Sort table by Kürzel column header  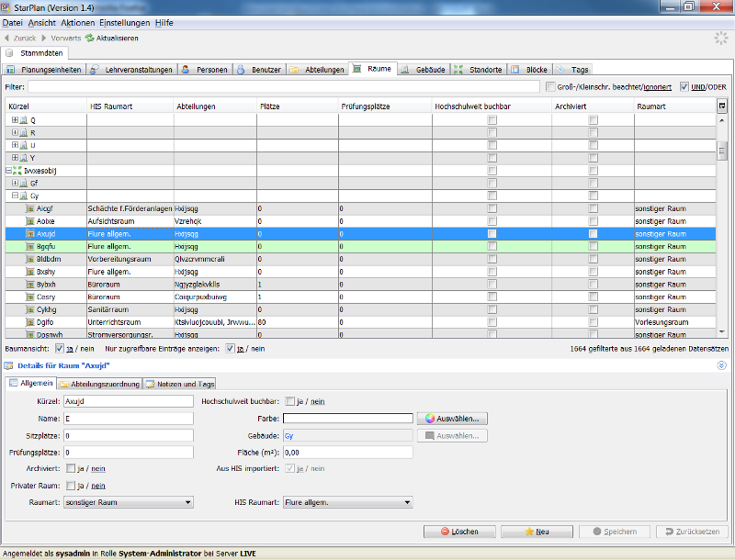click(x=46, y=106)
